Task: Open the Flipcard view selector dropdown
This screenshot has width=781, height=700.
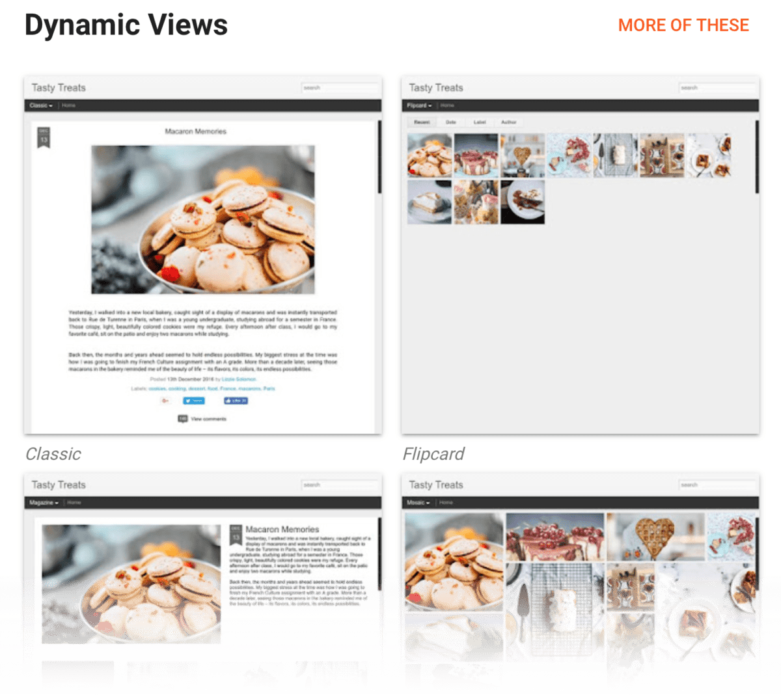Action: click(419, 105)
